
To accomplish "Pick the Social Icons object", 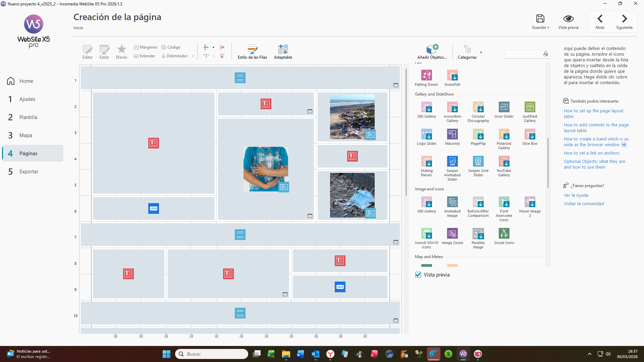I will [504, 234].
